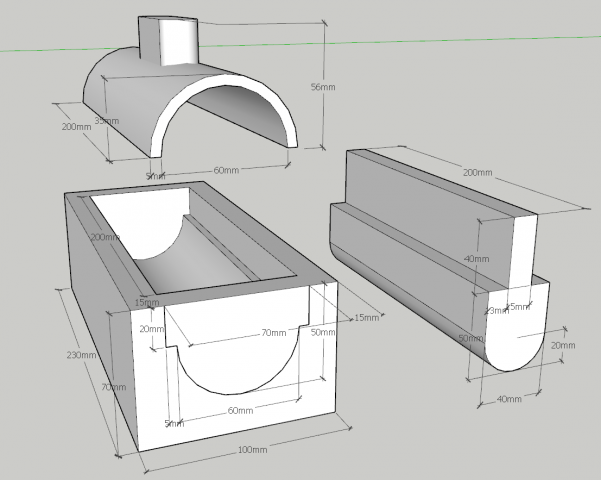Click the 20mm radius label by the plunger

click(x=563, y=345)
